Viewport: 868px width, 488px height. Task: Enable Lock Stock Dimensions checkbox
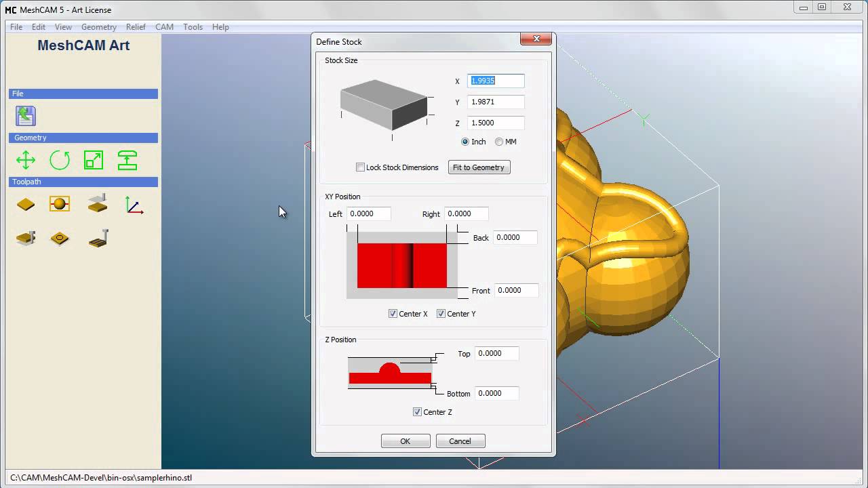361,167
